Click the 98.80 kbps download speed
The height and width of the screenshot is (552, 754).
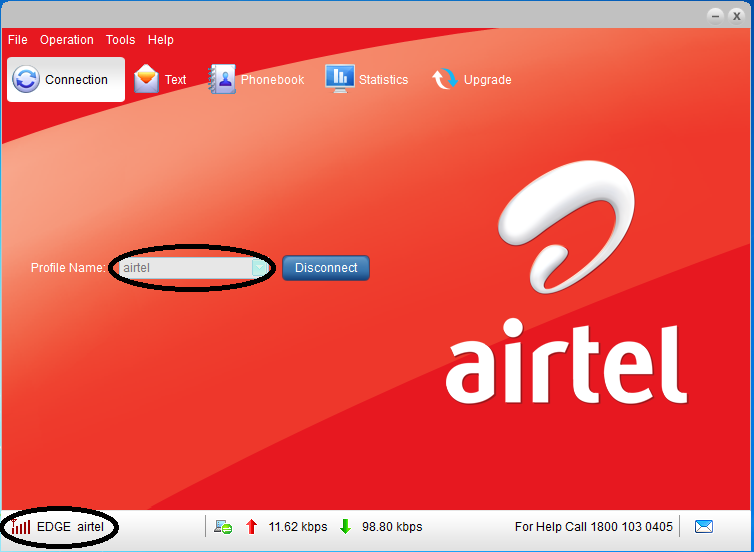pyautogui.click(x=392, y=527)
